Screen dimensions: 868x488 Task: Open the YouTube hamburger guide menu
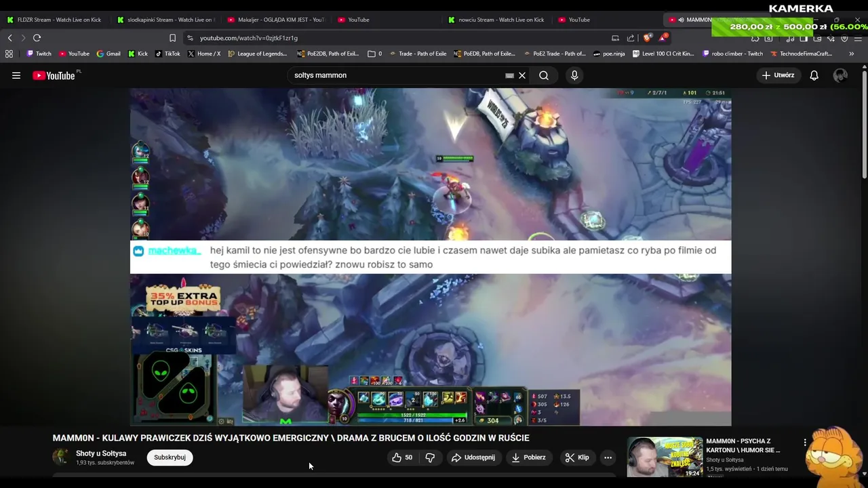(x=16, y=75)
